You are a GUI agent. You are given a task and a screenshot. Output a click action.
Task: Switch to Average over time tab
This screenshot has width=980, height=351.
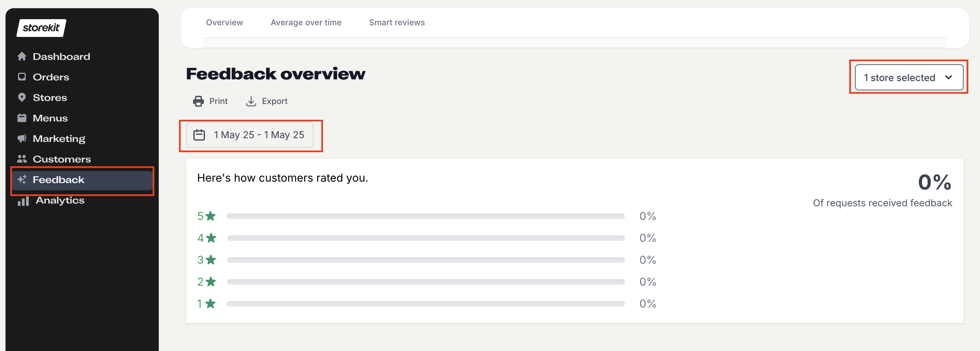(x=306, y=23)
